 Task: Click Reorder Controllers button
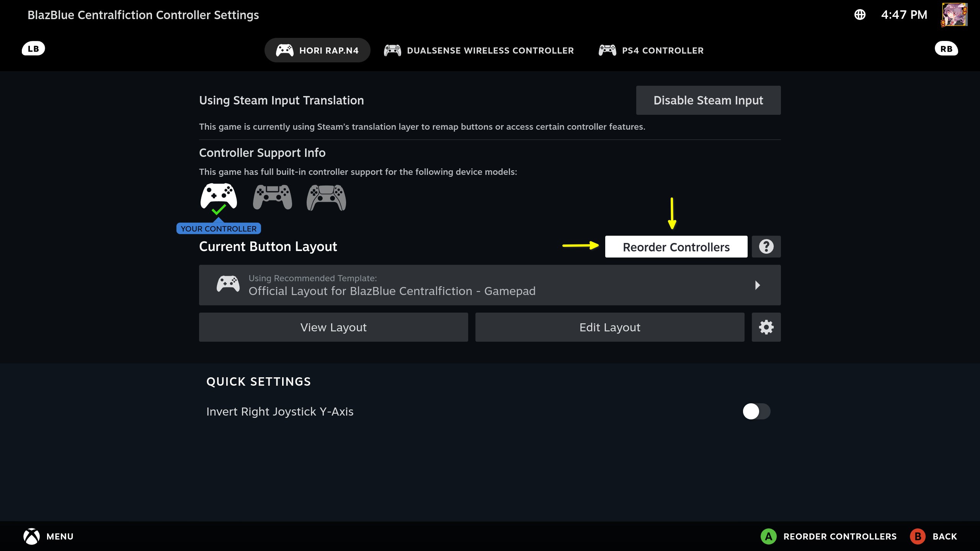click(x=676, y=247)
